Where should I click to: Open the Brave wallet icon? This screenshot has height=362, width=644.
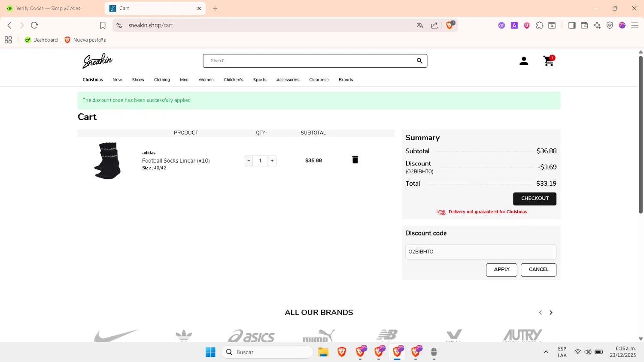584,25
